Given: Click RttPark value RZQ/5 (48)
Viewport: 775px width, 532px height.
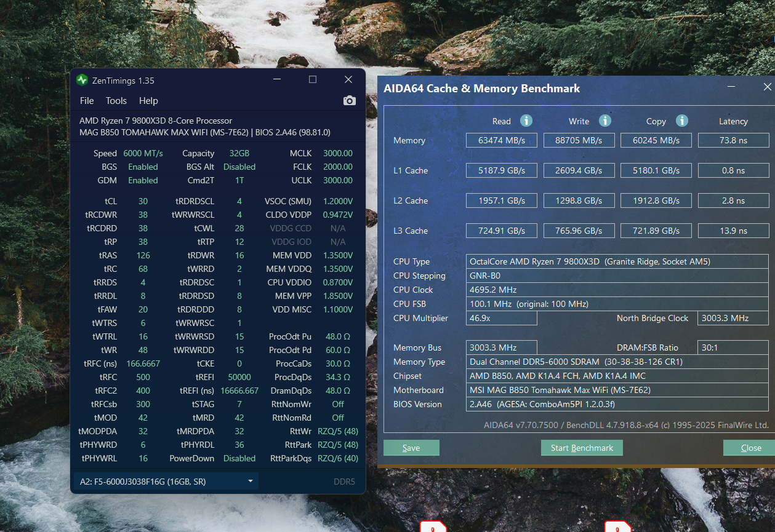Looking at the screenshot, I should [338, 445].
